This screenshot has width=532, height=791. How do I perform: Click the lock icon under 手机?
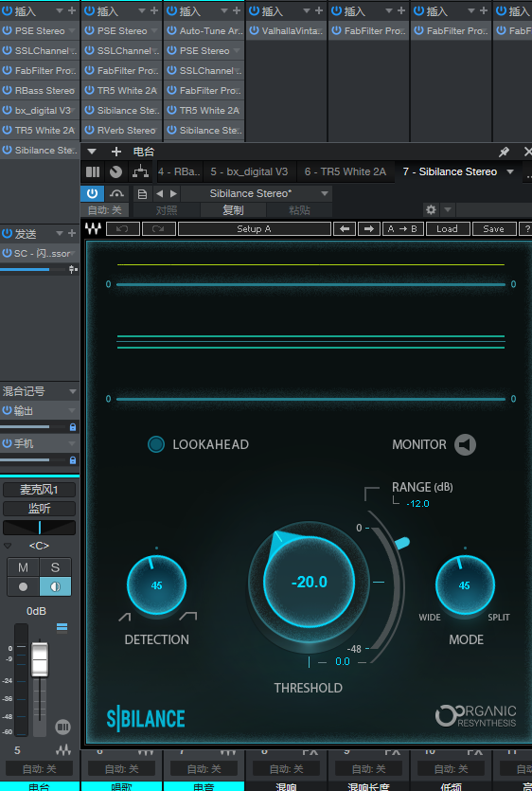73,460
